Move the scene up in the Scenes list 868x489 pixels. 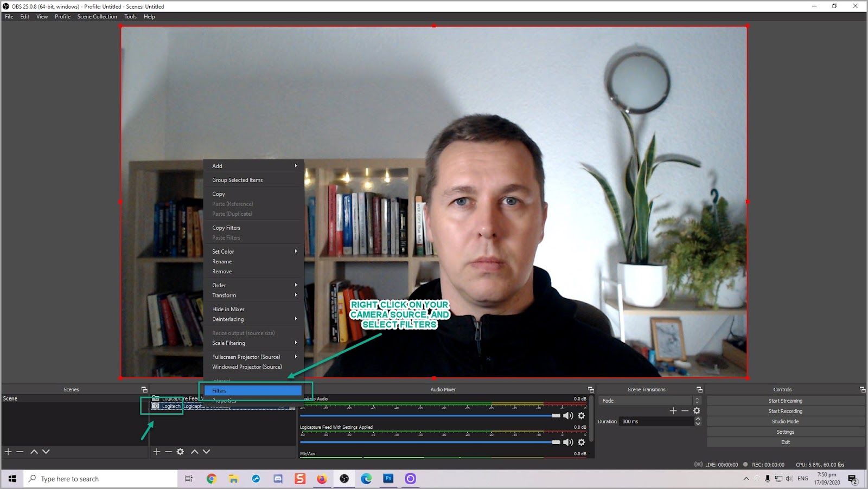coord(34,452)
